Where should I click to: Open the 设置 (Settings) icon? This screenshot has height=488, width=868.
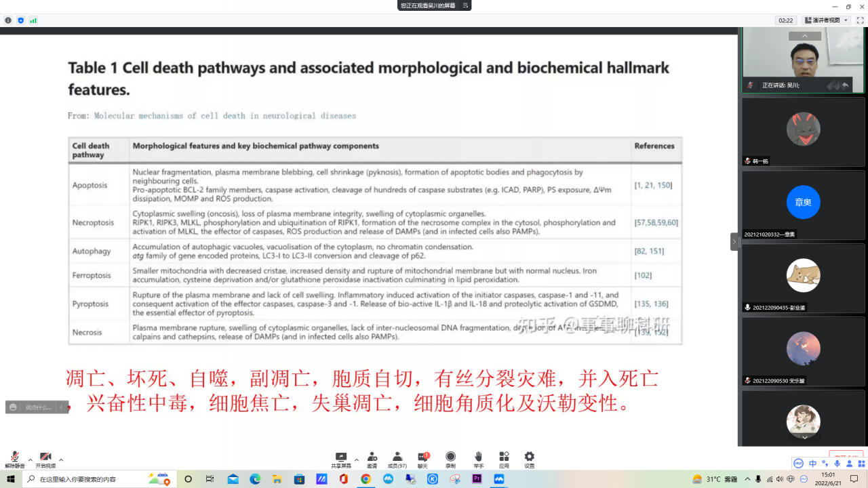[x=528, y=456]
